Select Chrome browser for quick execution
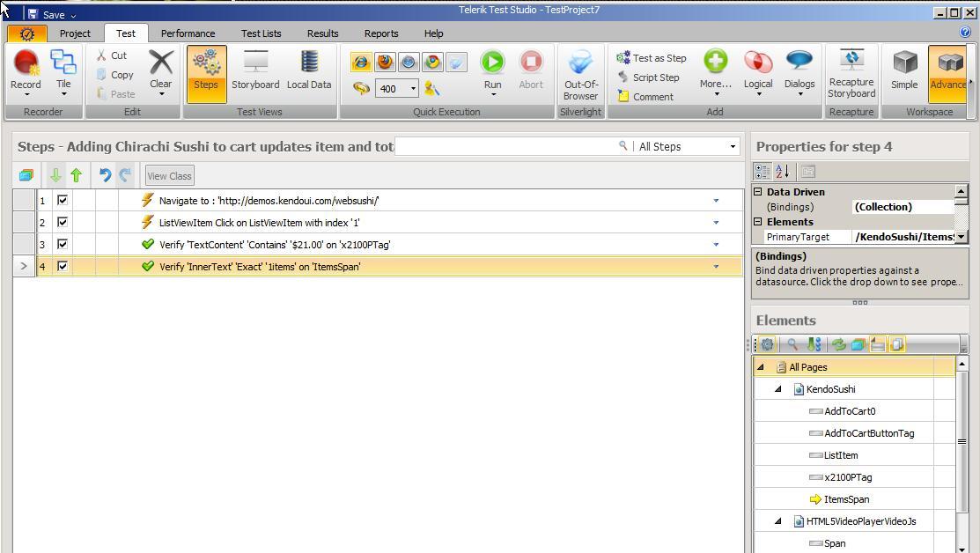Viewport: 980px width, 553px height. click(x=432, y=62)
